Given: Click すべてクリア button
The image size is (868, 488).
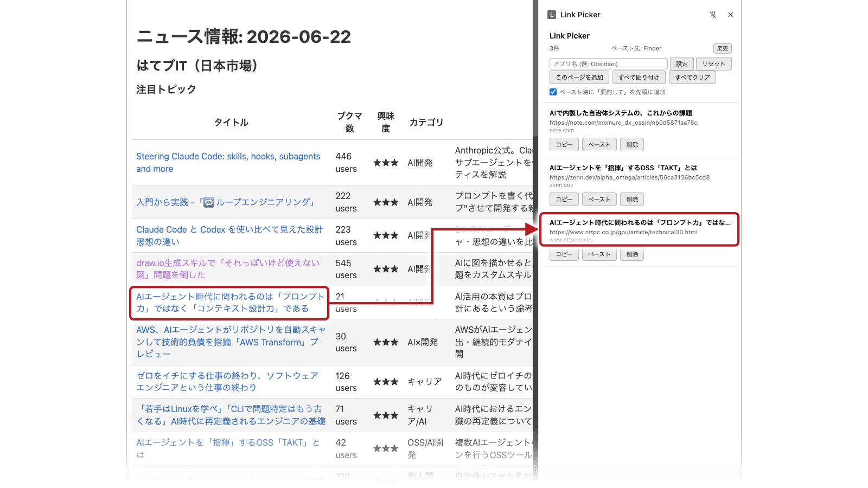Looking at the screenshot, I should [x=692, y=78].
